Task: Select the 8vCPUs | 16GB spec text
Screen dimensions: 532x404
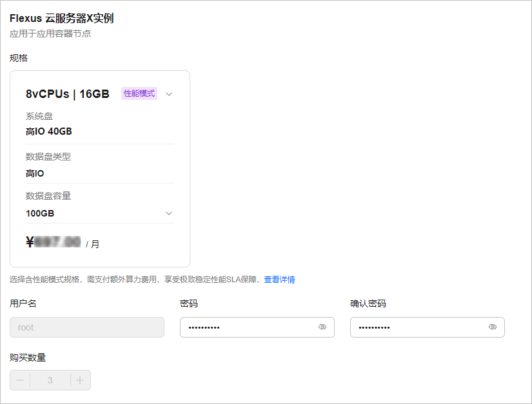Action: tap(68, 94)
